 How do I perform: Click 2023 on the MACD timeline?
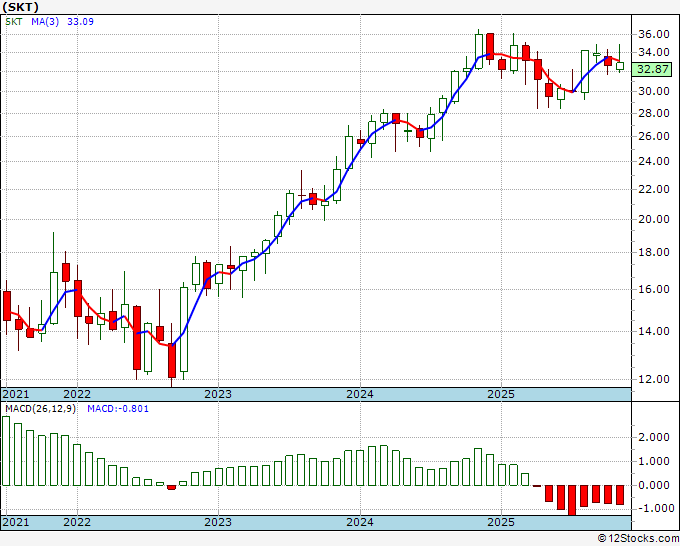coord(218,522)
